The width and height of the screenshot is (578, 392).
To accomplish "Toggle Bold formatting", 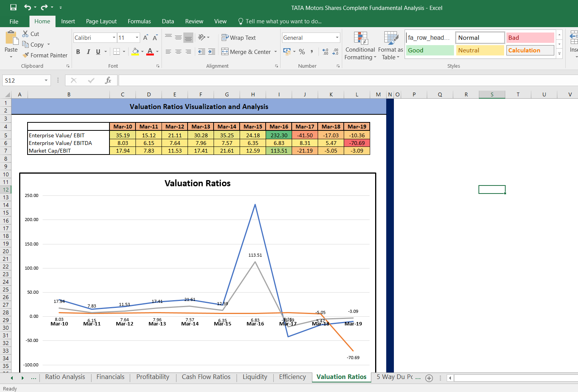I will pos(78,52).
